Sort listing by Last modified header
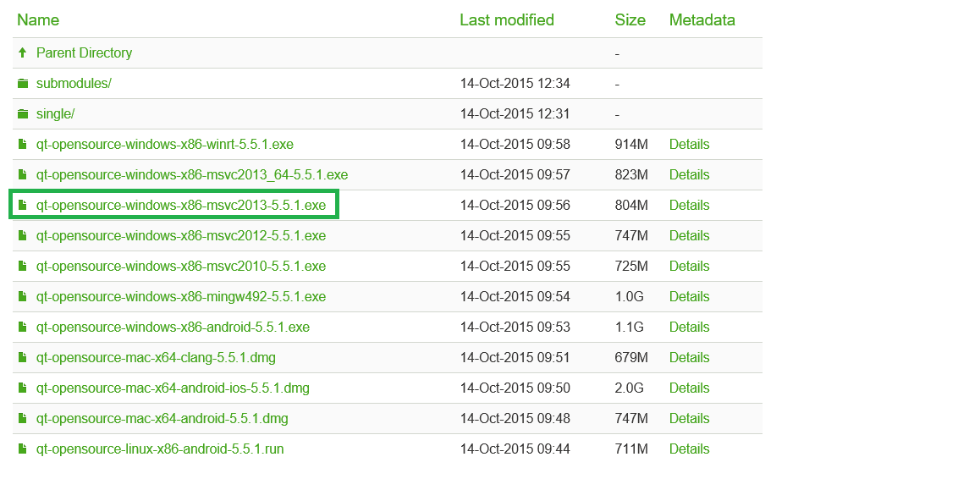 (506, 19)
